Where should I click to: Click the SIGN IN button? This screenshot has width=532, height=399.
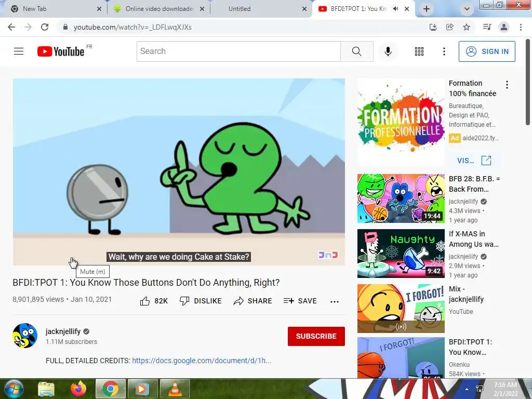pos(487,51)
